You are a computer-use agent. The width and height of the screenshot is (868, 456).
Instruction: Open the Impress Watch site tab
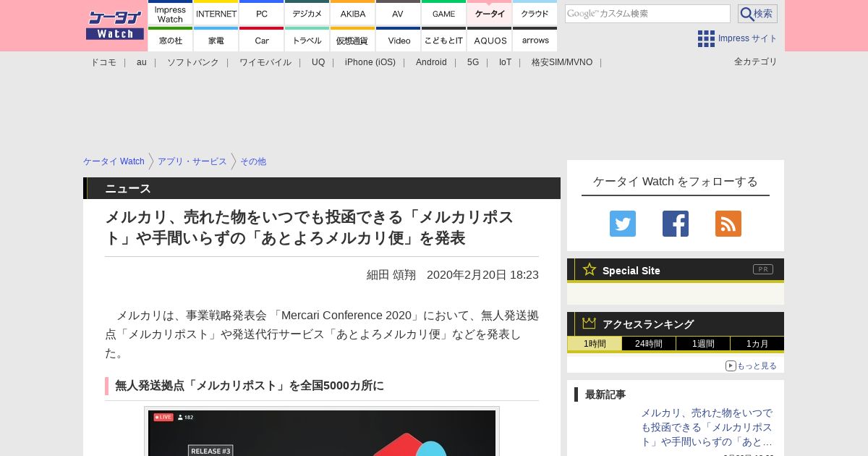[171, 13]
